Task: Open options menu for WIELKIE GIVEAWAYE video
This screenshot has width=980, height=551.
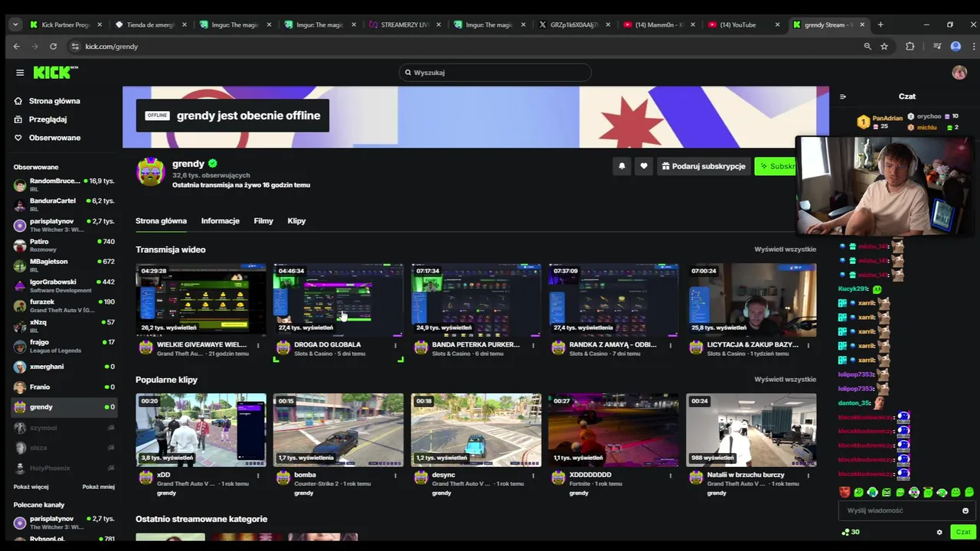Action: click(258, 345)
